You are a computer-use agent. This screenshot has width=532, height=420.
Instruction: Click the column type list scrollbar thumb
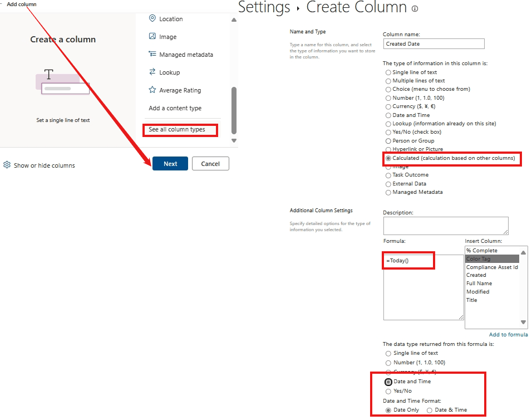234,110
